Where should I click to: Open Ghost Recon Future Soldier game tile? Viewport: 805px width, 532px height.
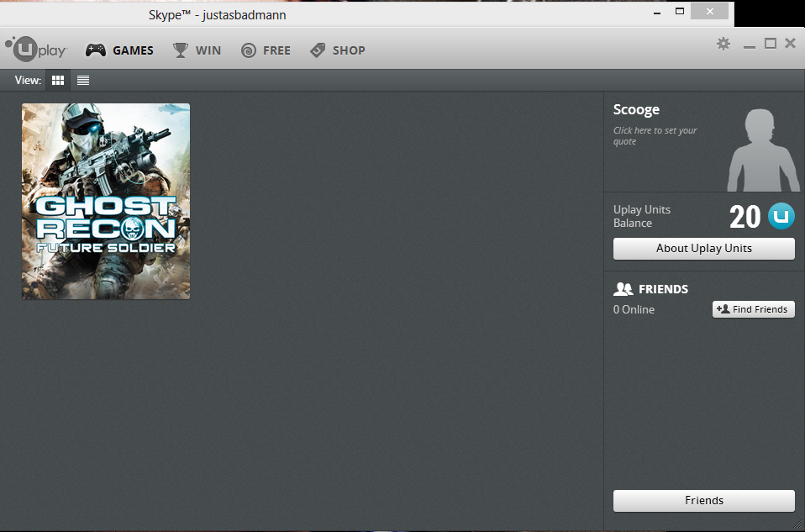[x=106, y=202]
